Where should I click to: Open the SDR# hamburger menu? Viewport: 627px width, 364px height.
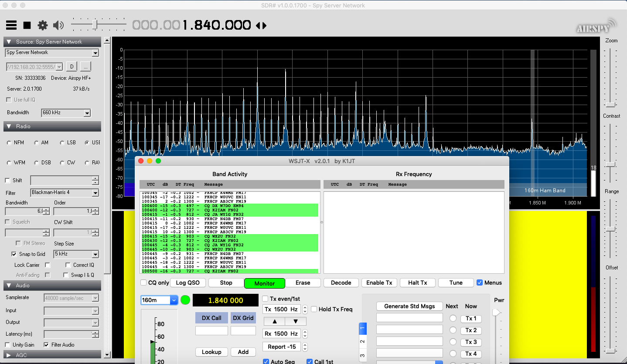pyautogui.click(x=11, y=25)
